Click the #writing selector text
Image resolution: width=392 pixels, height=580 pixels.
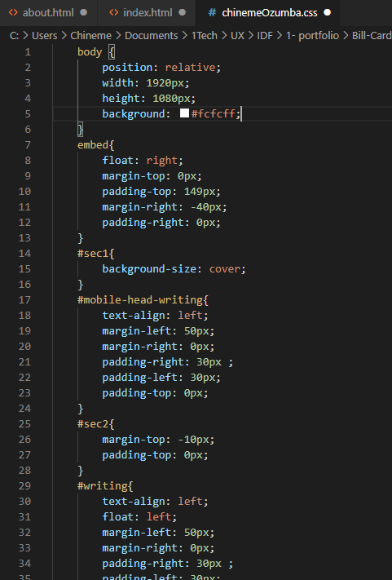(x=102, y=486)
